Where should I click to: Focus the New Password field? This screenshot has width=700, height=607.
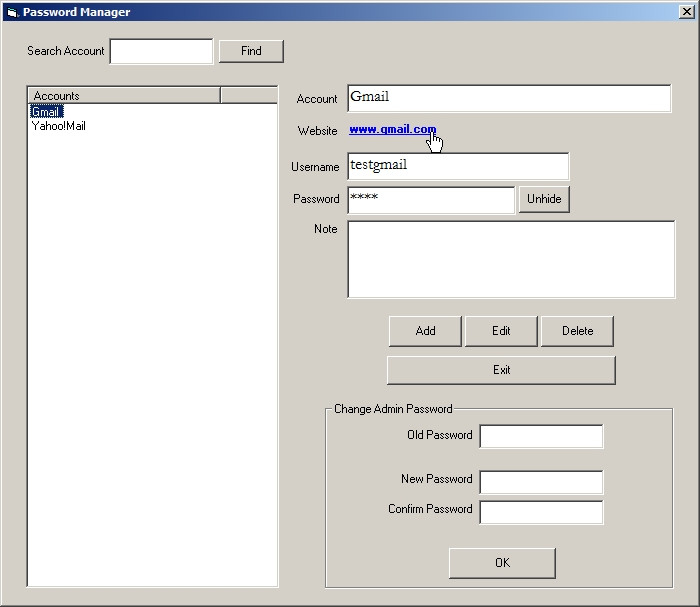coord(541,482)
